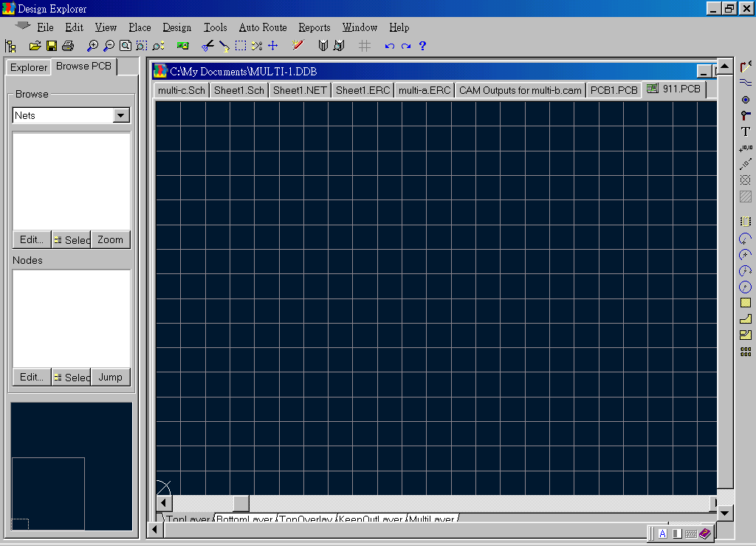Switch to the PCB1.PCB document tab
This screenshot has width=756, height=546.
[614, 91]
